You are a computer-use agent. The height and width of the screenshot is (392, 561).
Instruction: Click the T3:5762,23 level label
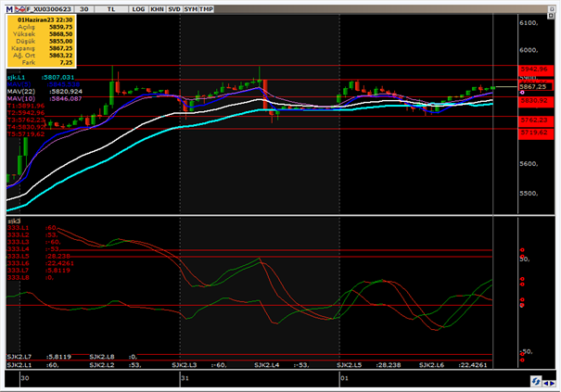26,120
